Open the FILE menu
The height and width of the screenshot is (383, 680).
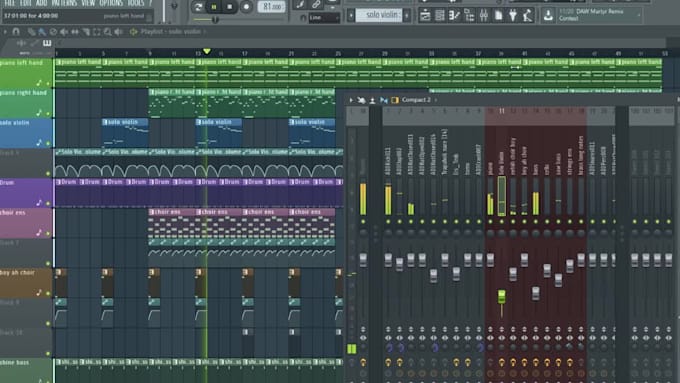point(9,3)
